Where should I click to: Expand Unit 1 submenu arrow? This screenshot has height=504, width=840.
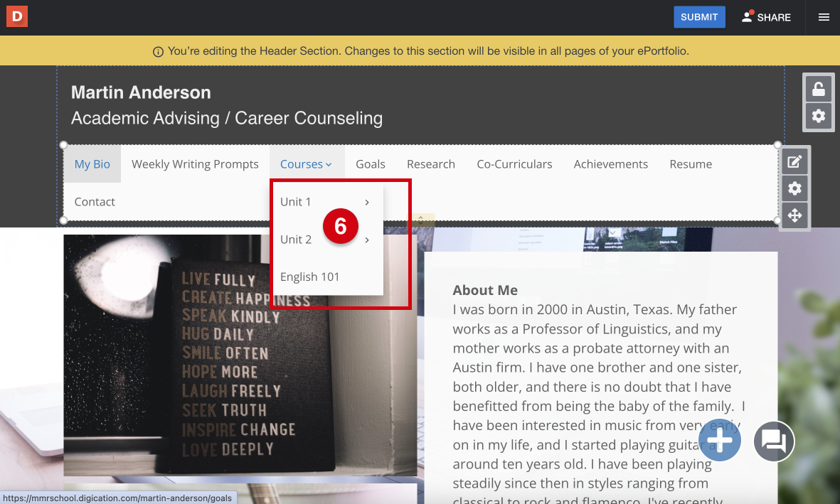367,202
